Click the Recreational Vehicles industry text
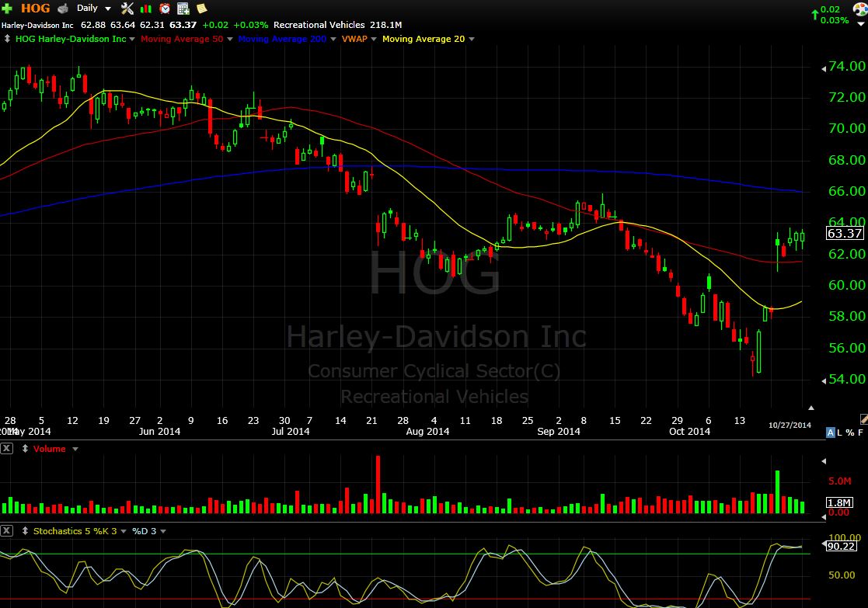Image resolution: width=868 pixels, height=608 pixels. [x=319, y=25]
